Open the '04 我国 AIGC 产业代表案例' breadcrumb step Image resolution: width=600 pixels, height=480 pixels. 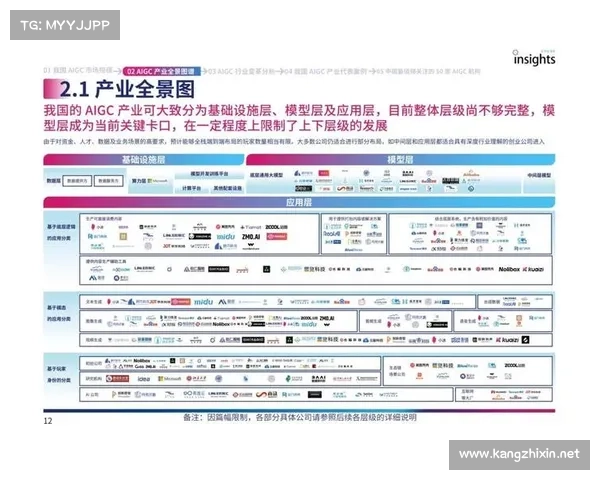click(x=326, y=71)
